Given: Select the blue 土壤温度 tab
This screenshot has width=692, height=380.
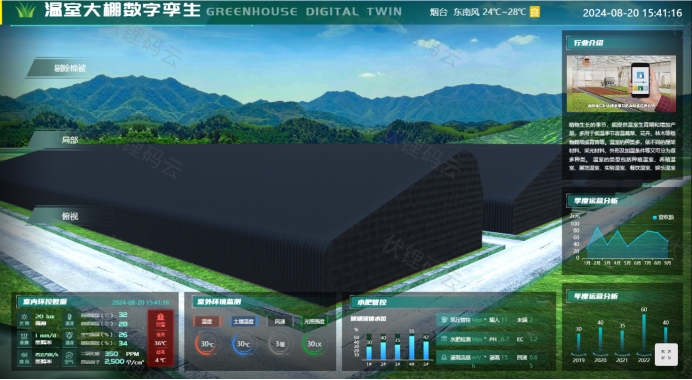Looking at the screenshot, I should point(244,321).
